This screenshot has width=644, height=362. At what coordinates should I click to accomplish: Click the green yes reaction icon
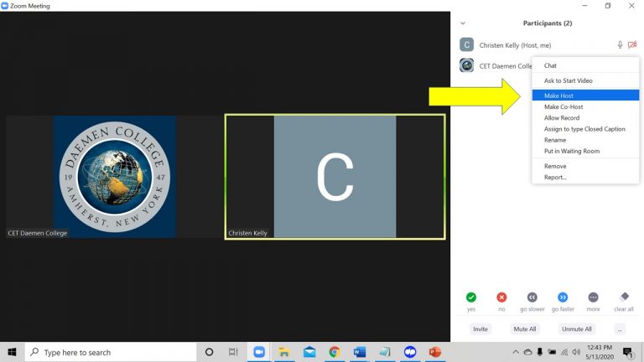click(471, 297)
